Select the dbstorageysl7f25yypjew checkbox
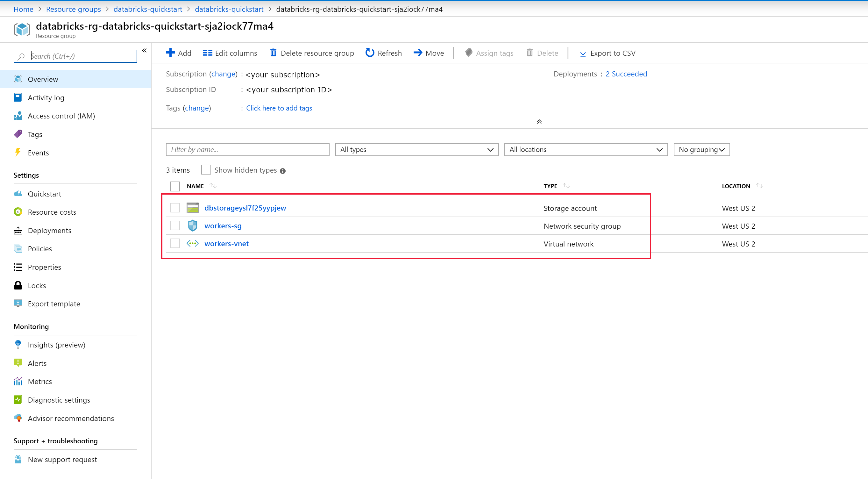The height and width of the screenshot is (479, 868). [175, 208]
